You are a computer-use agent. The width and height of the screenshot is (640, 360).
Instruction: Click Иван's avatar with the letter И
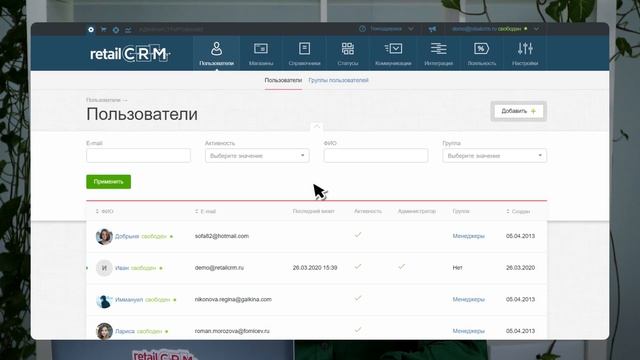[104, 268]
